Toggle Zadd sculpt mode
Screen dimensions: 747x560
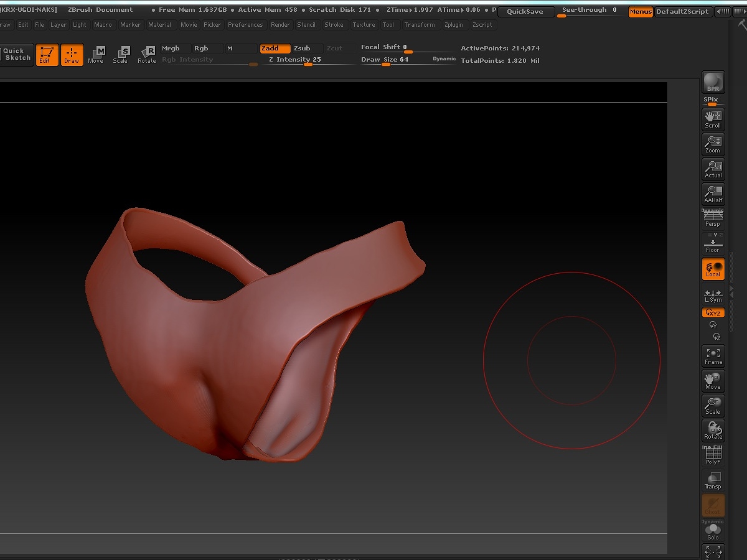tap(275, 49)
